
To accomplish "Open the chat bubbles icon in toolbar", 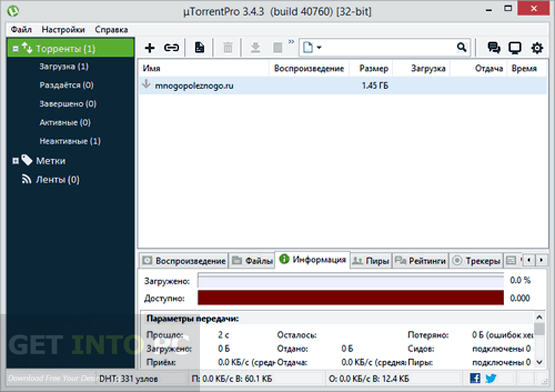I will point(494,47).
